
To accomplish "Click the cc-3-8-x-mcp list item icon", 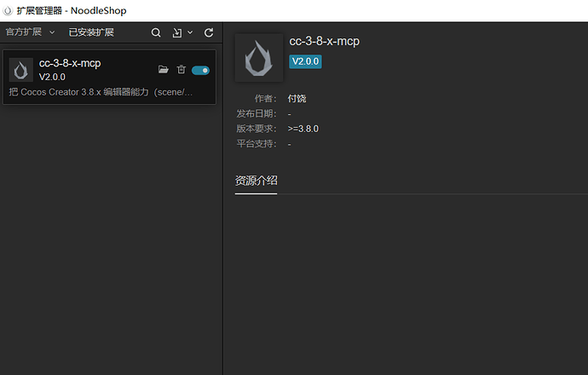I will (x=21, y=70).
